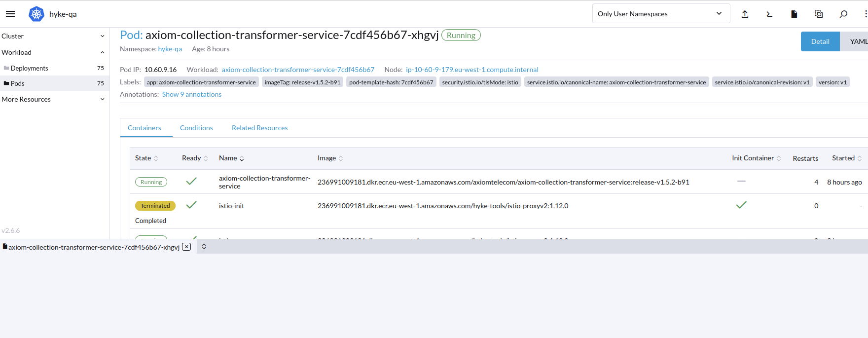Screen dimensions: 868x338
Task: Click the service.istio.io/canonical-name label tag
Action: (x=616, y=82)
